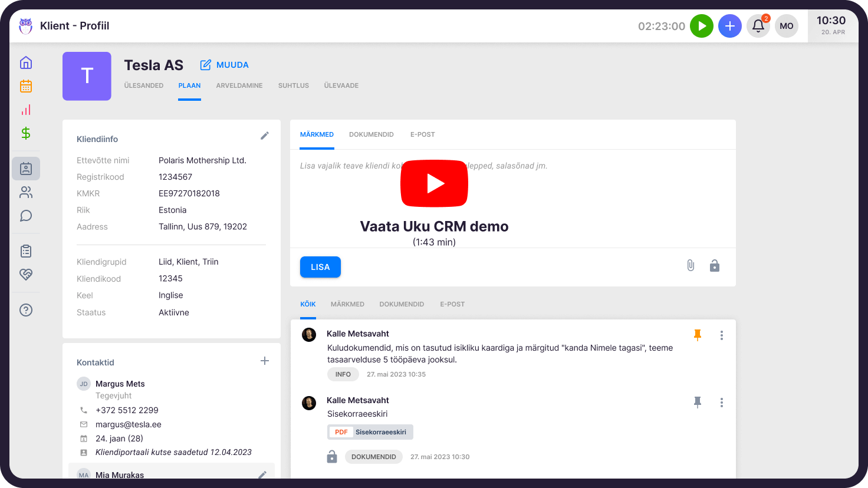868x488 pixels.
Task: Select DOKUMENDID tab in note editor
Action: click(371, 134)
